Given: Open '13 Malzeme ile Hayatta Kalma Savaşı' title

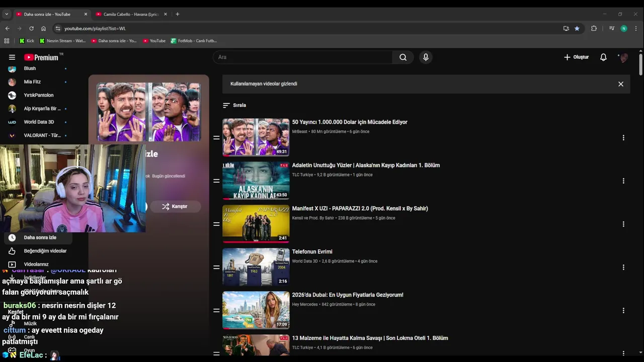Looking at the screenshot, I should (x=370, y=338).
